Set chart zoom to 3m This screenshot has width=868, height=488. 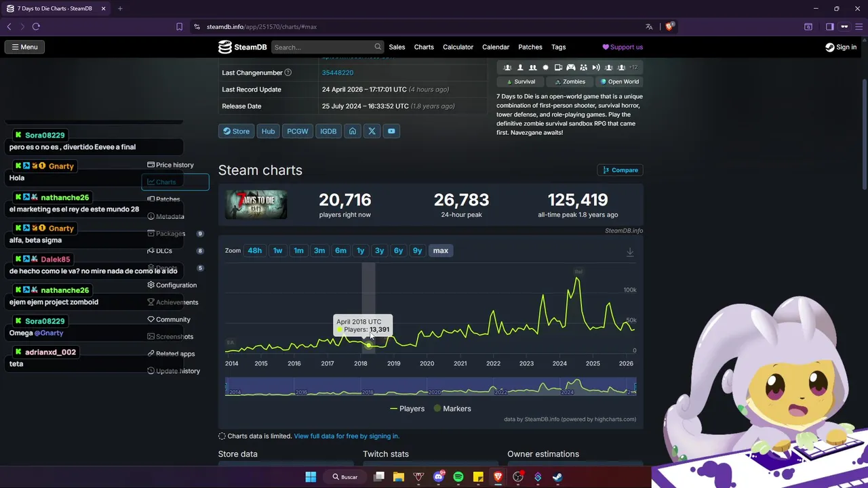[x=319, y=251]
